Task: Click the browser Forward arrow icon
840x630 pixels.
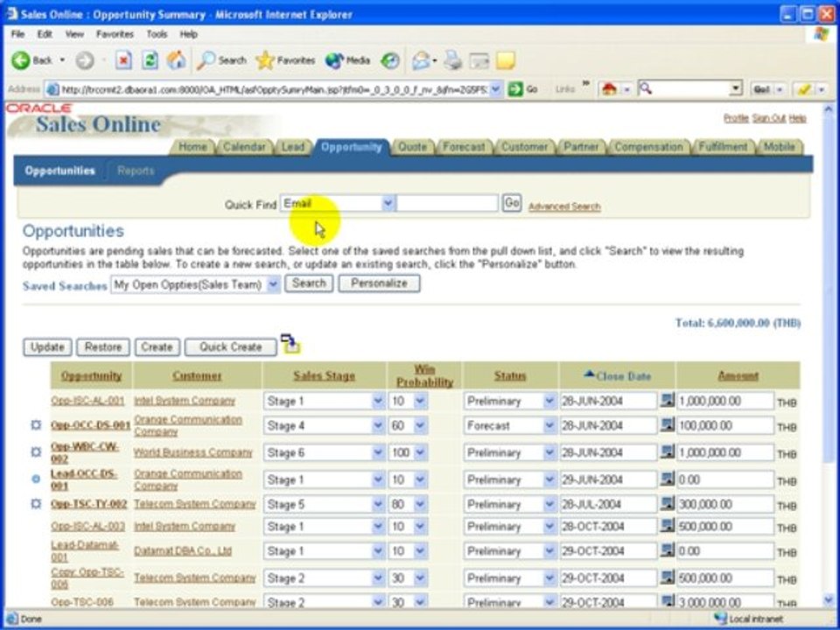Action: (x=84, y=60)
